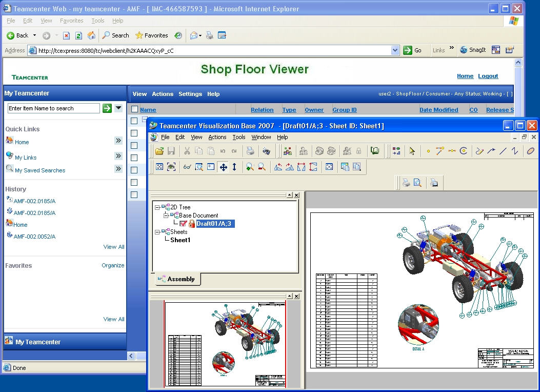The image size is (540, 392).
Task: Select the vertical zoom double-arrow tool
Action: [234, 167]
